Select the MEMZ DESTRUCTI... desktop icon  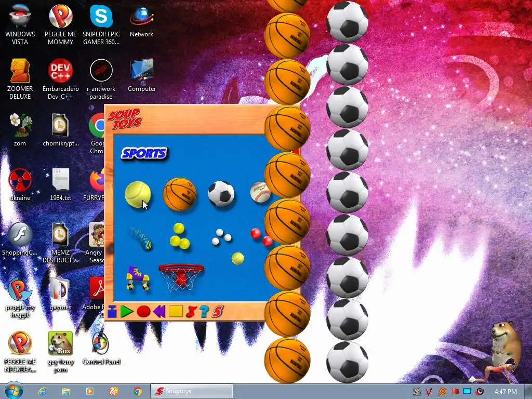point(60,243)
